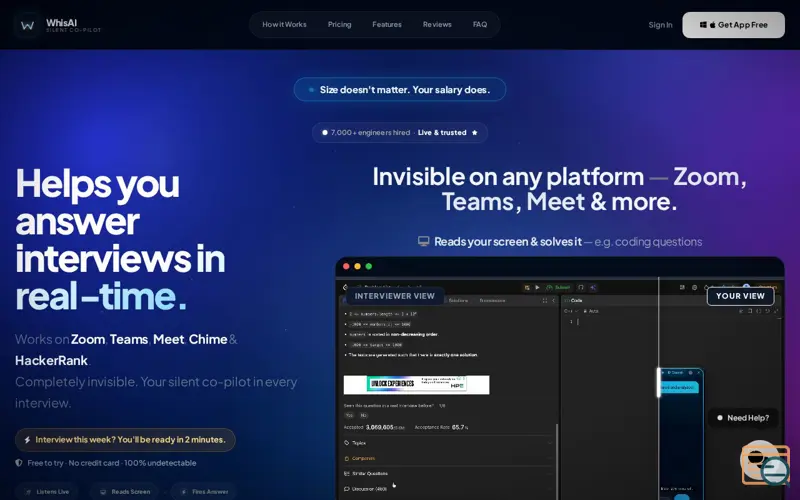
Task: Expand the Companies section
Action: coord(448,458)
